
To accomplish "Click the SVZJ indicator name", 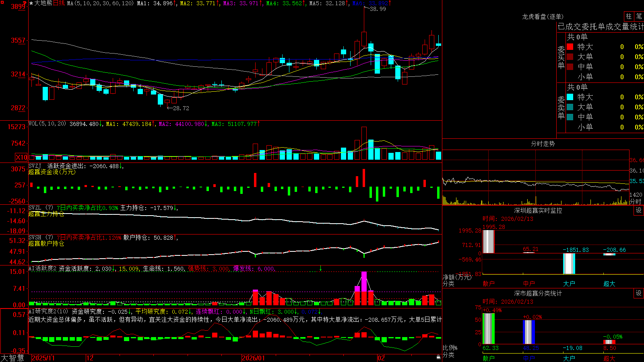I will [x=35, y=166].
